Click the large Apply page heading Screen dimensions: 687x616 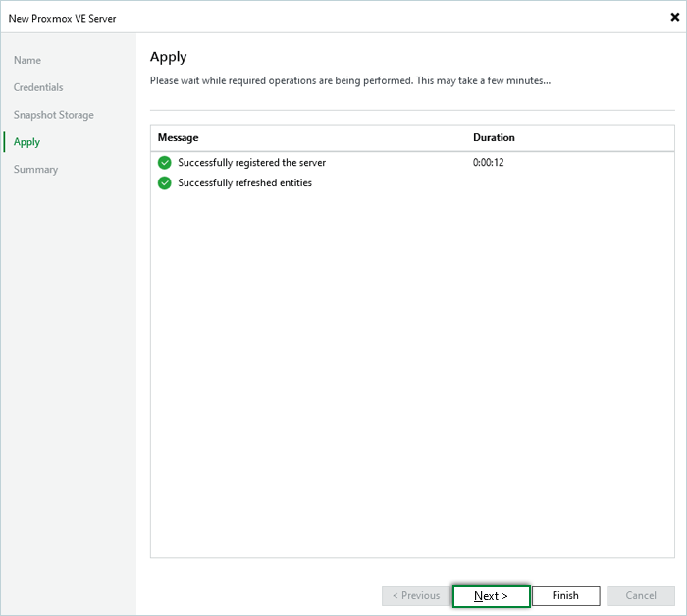(x=168, y=57)
